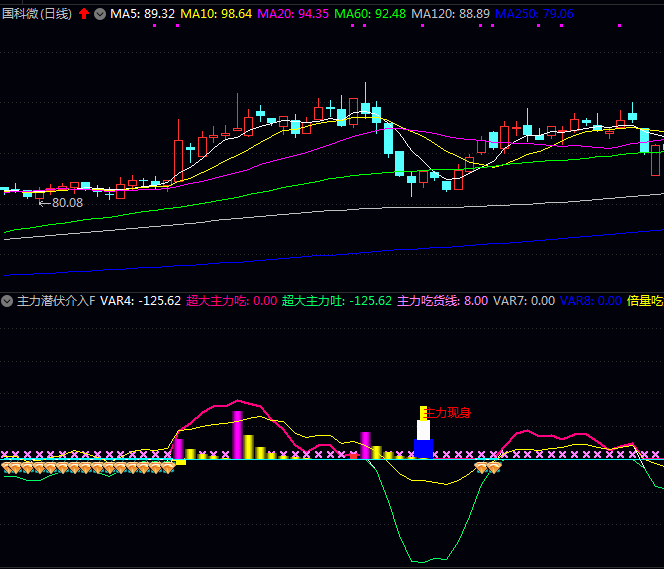Open dropdown next to the red arrow
This screenshot has width=664, height=569.
(x=100, y=15)
